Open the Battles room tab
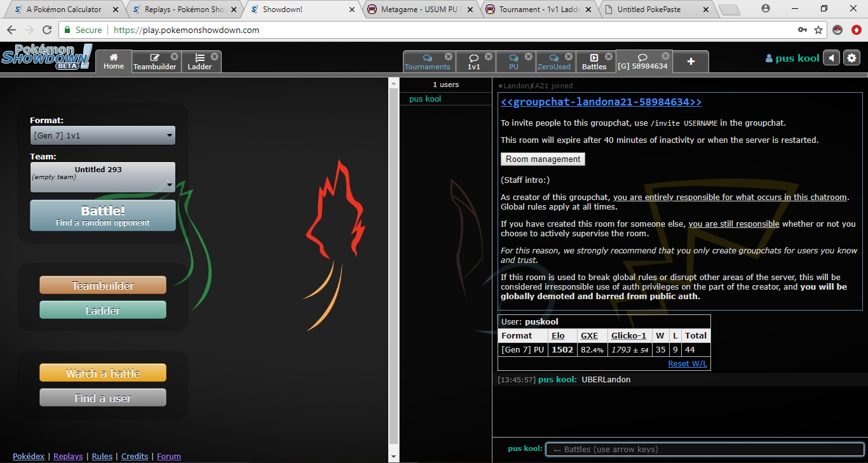 [x=594, y=62]
